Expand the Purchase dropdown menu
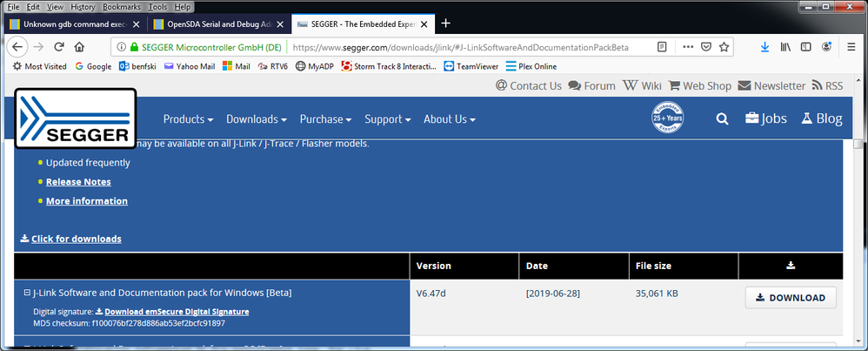Image resolution: width=868 pixels, height=351 pixels. [x=325, y=119]
